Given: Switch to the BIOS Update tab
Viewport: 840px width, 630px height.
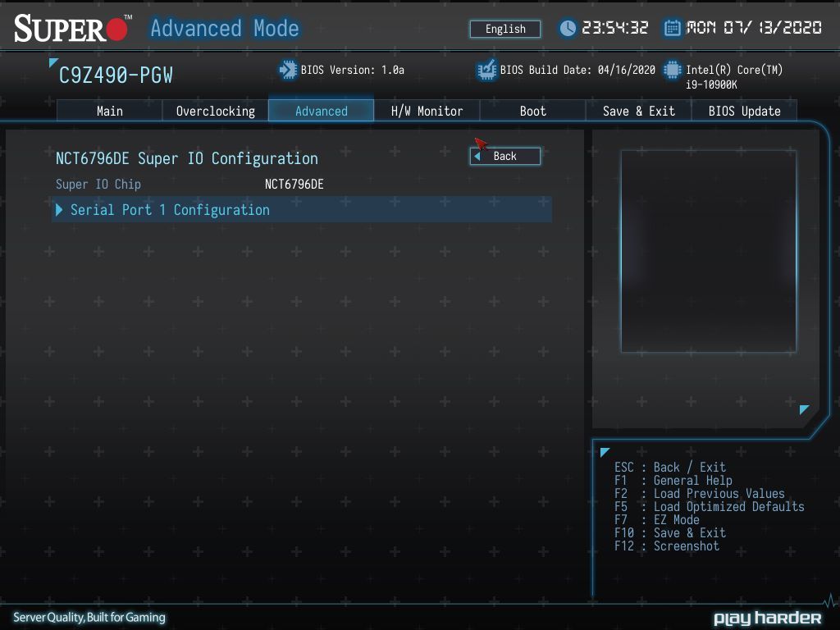Looking at the screenshot, I should [744, 111].
